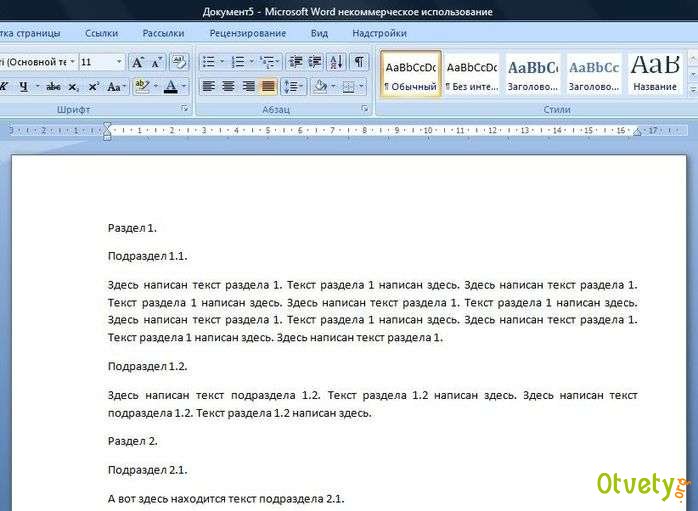Decrease the paragraph indent
Viewport: 698px width, 511px height.
pos(293,62)
